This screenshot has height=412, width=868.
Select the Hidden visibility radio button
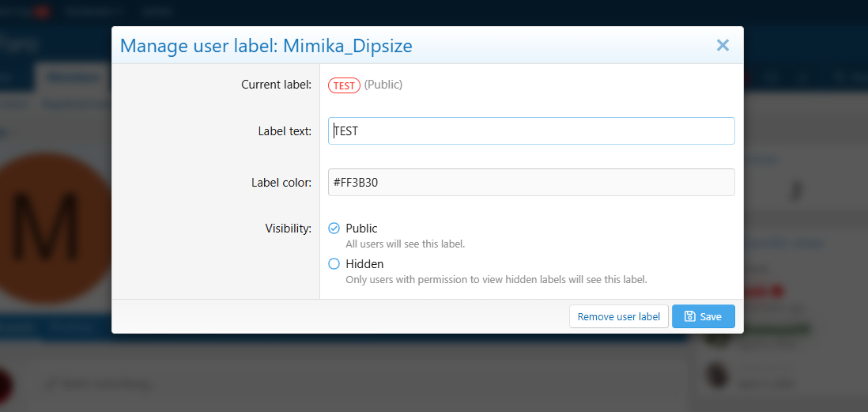pyautogui.click(x=334, y=264)
